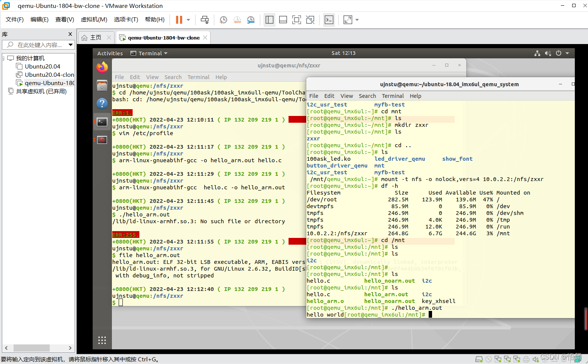The height and width of the screenshot is (364, 588).
Task: Open the power icon system menu
Action: (x=559, y=53)
